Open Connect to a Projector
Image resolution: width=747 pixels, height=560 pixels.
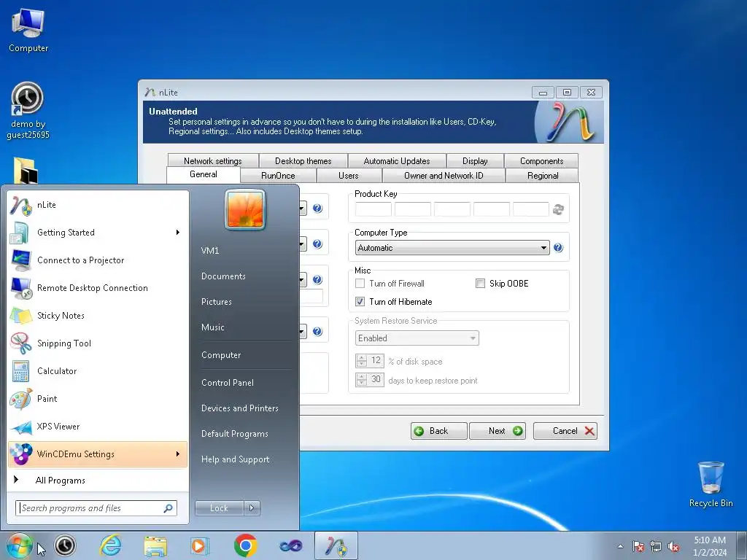98,260
